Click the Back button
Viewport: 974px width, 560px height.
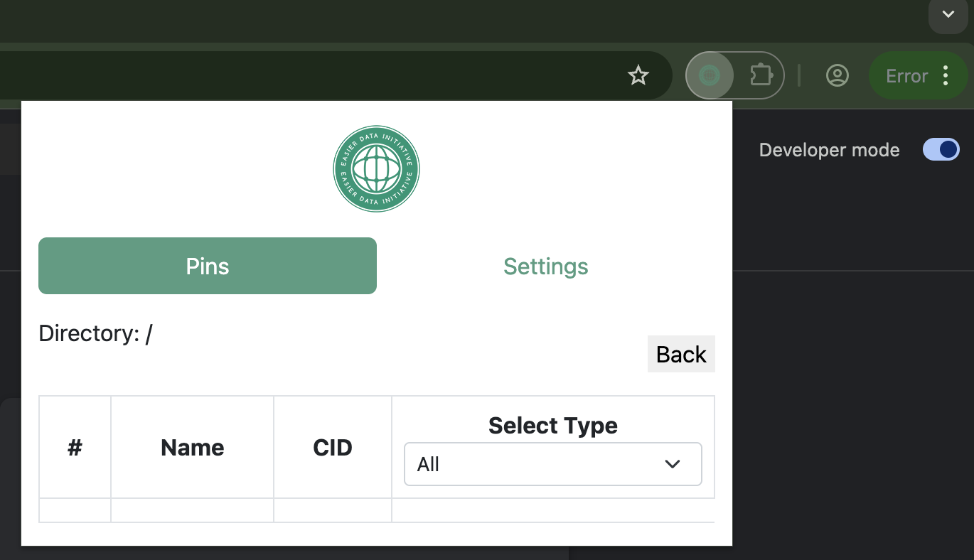(x=681, y=354)
